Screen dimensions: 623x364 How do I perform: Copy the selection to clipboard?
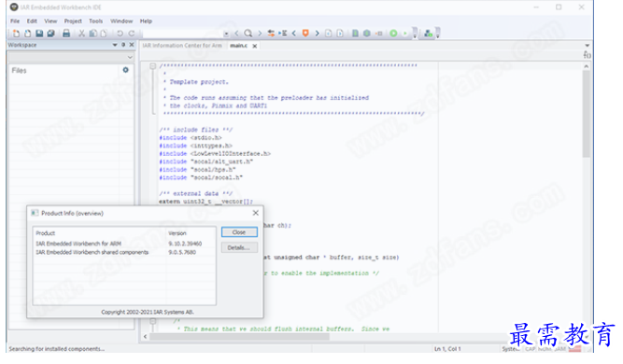click(93, 34)
